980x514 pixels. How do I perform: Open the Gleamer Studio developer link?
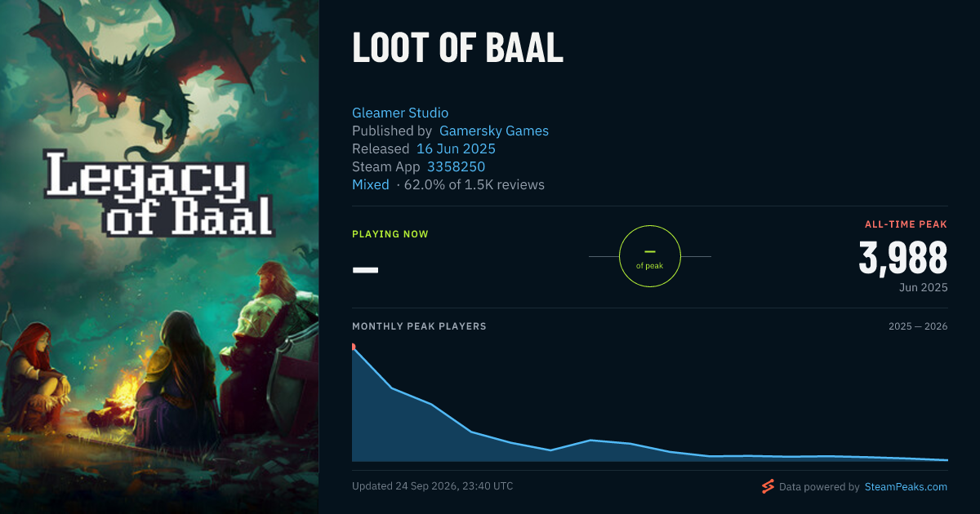(x=400, y=113)
